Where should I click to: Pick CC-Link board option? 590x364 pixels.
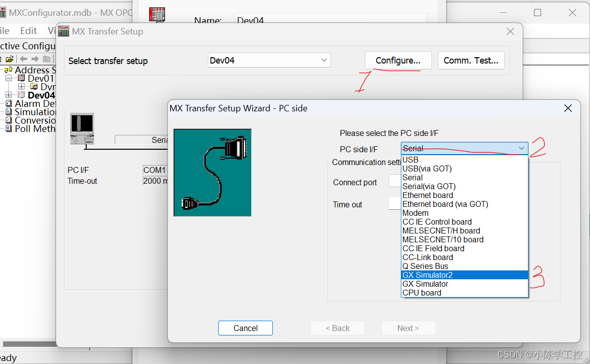pos(464,257)
